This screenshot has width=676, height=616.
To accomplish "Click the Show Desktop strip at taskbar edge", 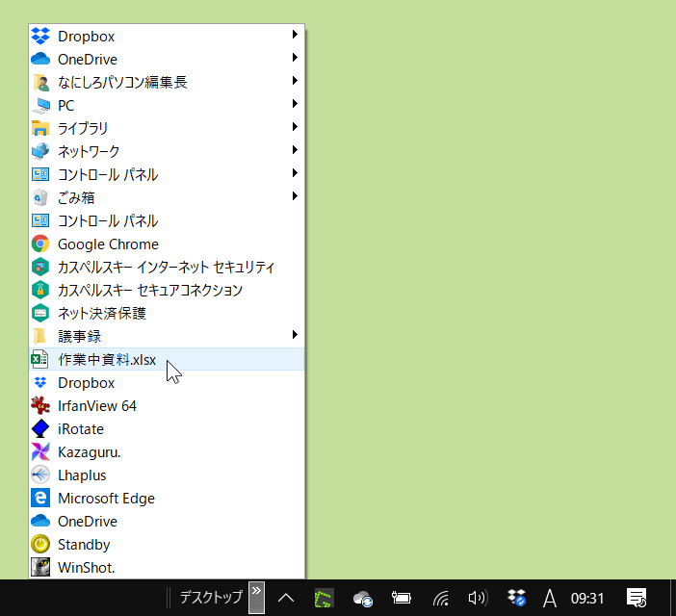I will pyautogui.click(x=673, y=598).
